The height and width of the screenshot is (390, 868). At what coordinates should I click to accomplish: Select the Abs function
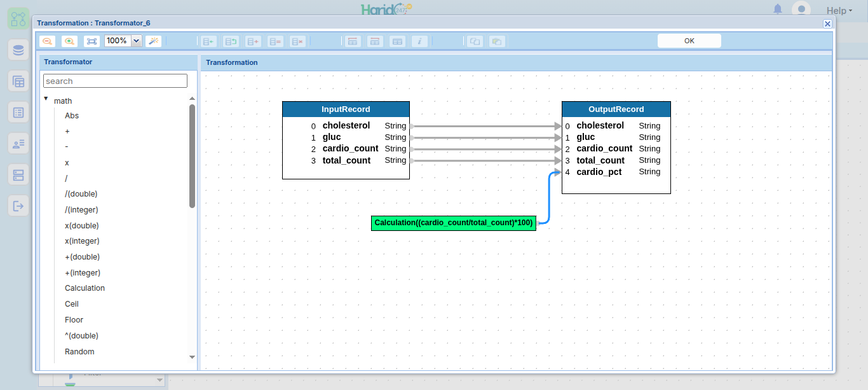coord(72,116)
